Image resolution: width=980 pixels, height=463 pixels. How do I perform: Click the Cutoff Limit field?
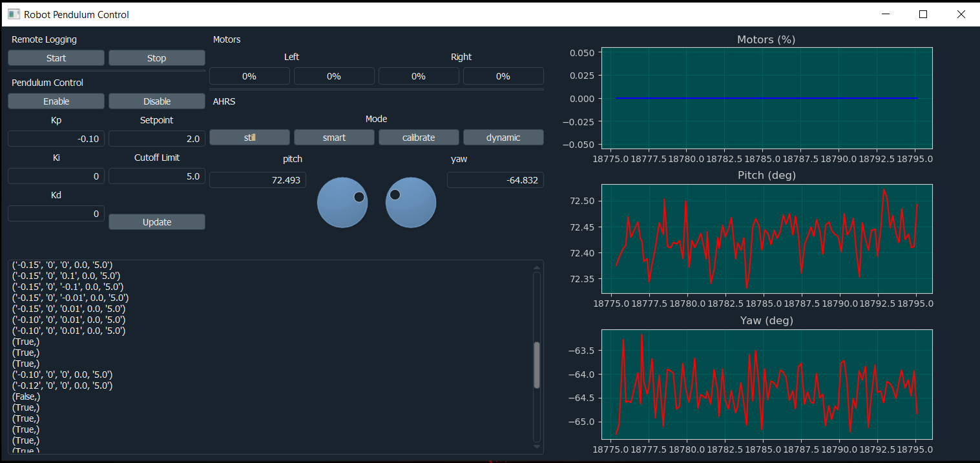pos(157,176)
